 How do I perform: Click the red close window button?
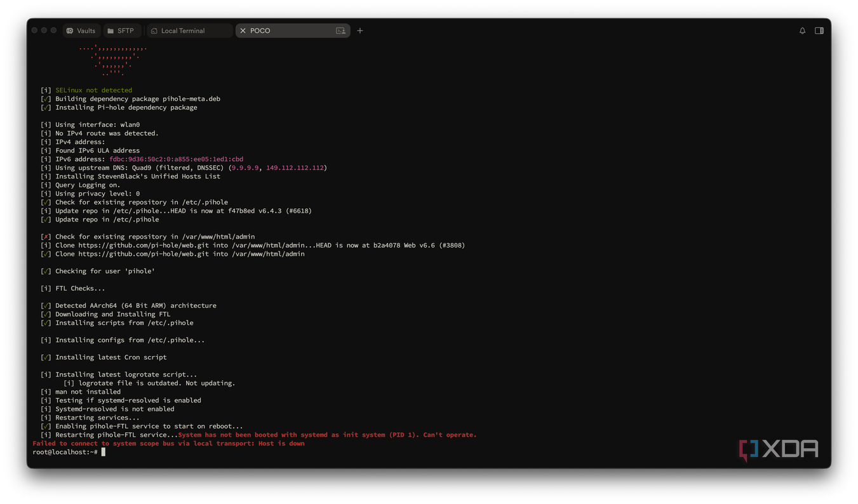35,30
